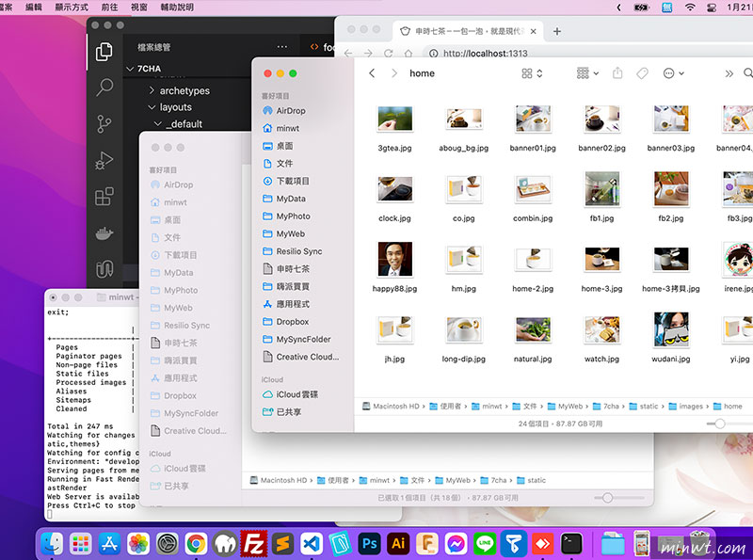Screen dimensions: 753x560
Task: Open the 輔助說明 menu
Action: pos(177,8)
